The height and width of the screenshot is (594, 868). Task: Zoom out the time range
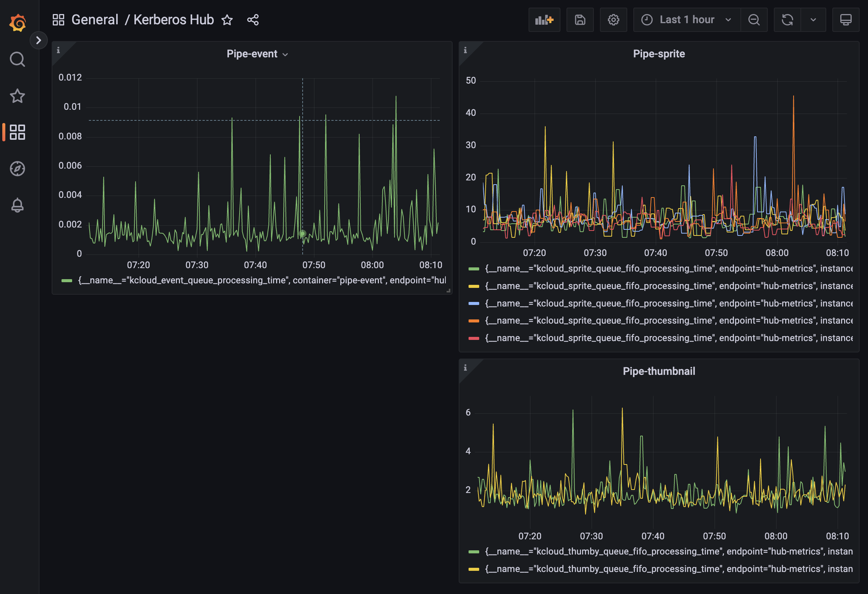click(x=754, y=20)
